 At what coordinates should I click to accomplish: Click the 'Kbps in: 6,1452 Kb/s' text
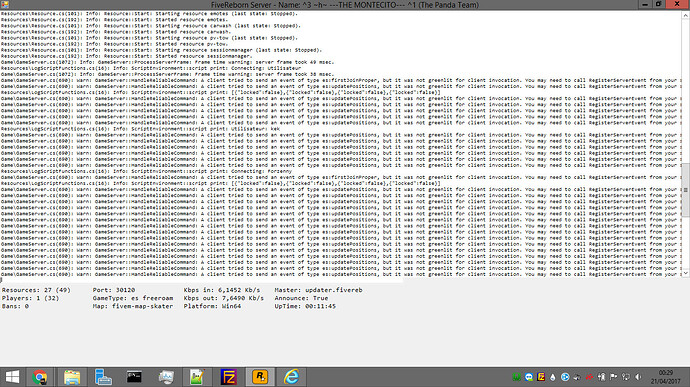pyautogui.click(x=222, y=290)
